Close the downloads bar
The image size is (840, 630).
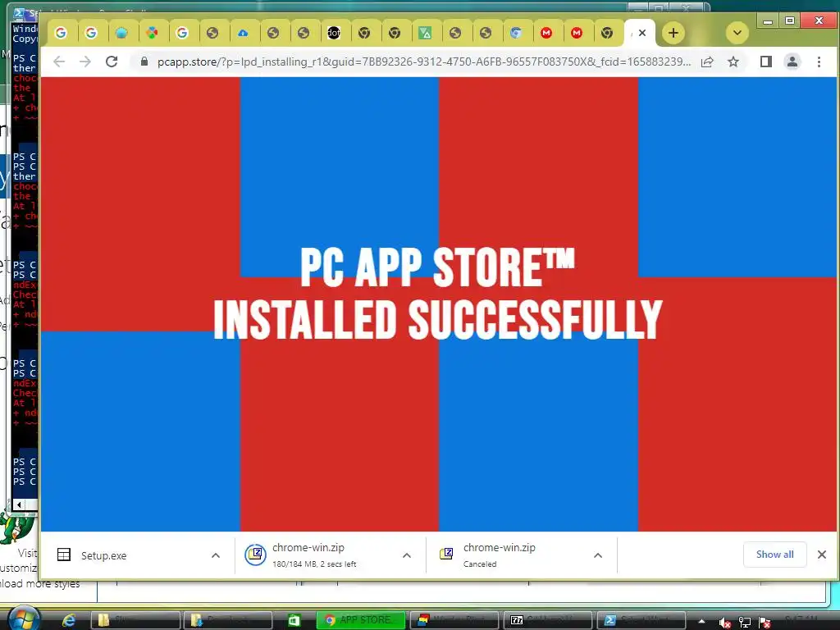tap(822, 555)
